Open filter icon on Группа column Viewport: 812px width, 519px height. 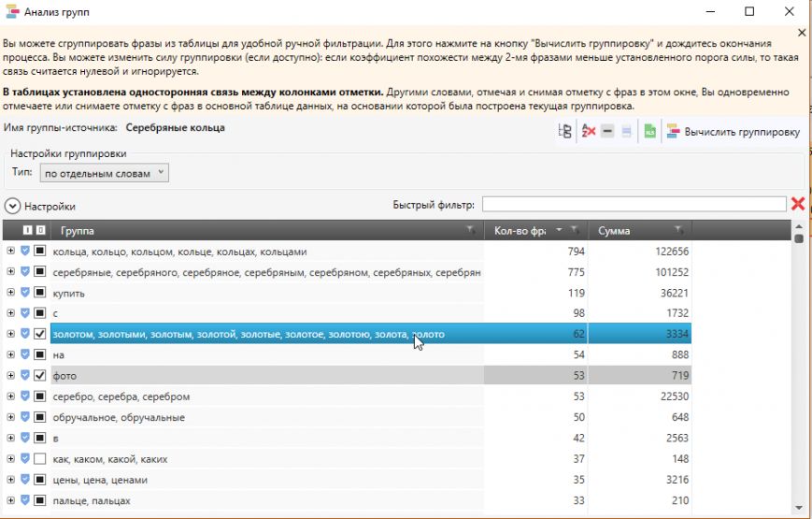coord(470,230)
